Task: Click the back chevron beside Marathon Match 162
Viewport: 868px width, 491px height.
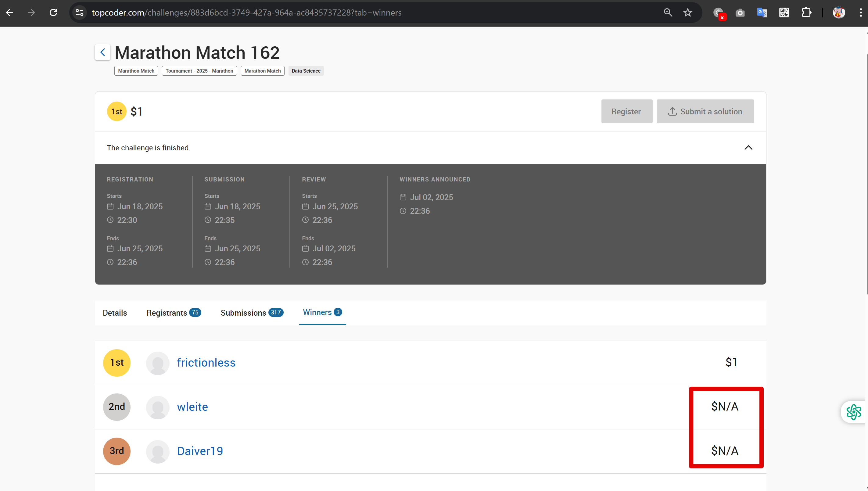Action: 102,52
